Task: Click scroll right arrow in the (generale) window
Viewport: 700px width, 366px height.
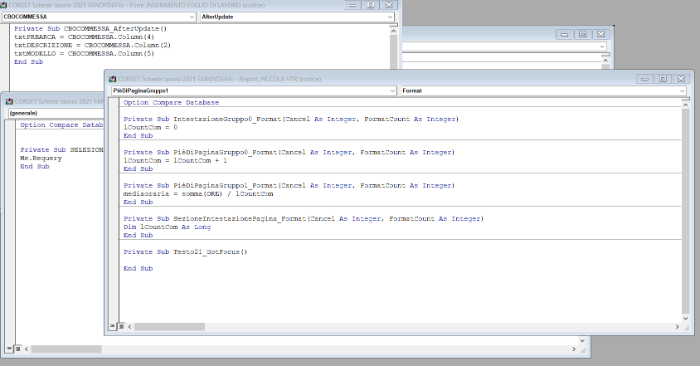Action: pyautogui.click(x=574, y=349)
